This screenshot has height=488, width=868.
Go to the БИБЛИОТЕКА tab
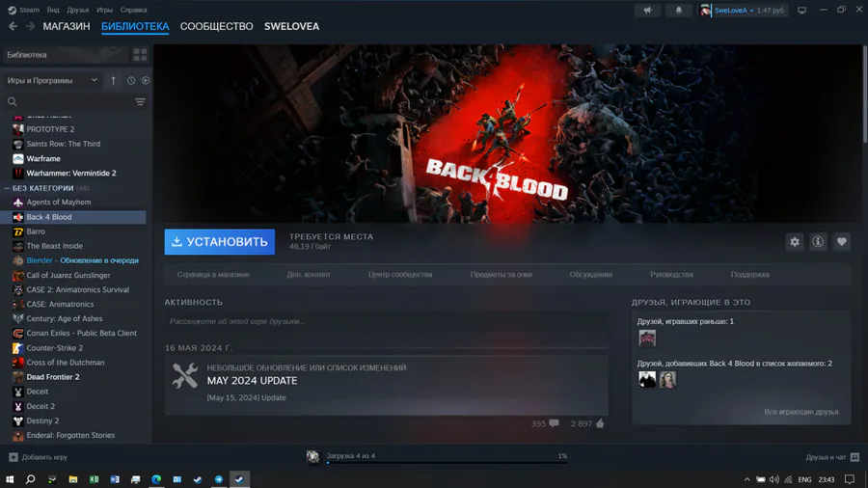pyautogui.click(x=135, y=26)
